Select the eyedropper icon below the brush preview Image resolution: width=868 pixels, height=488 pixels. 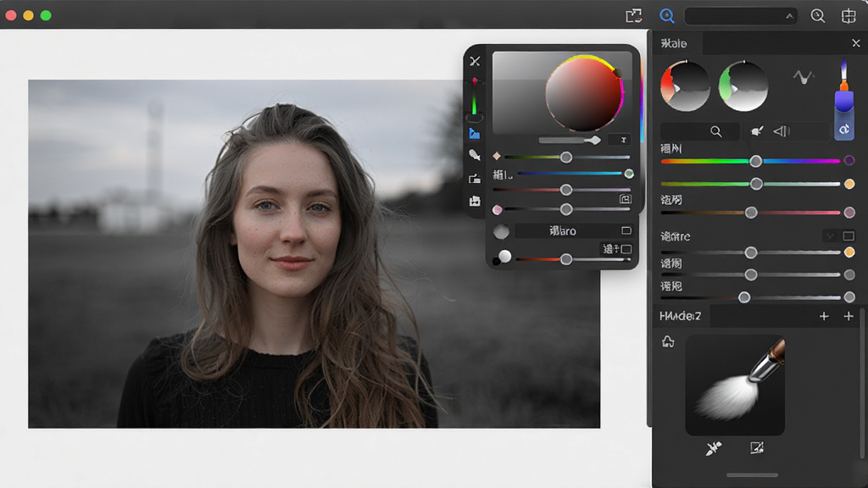coord(714,447)
